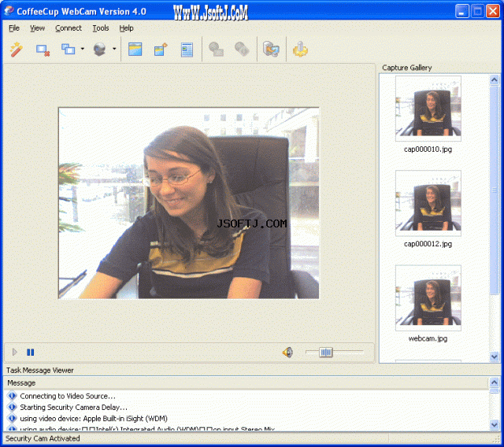Click Task Message Viewer scroll down arrow
The image size is (504, 447).
[x=495, y=425]
